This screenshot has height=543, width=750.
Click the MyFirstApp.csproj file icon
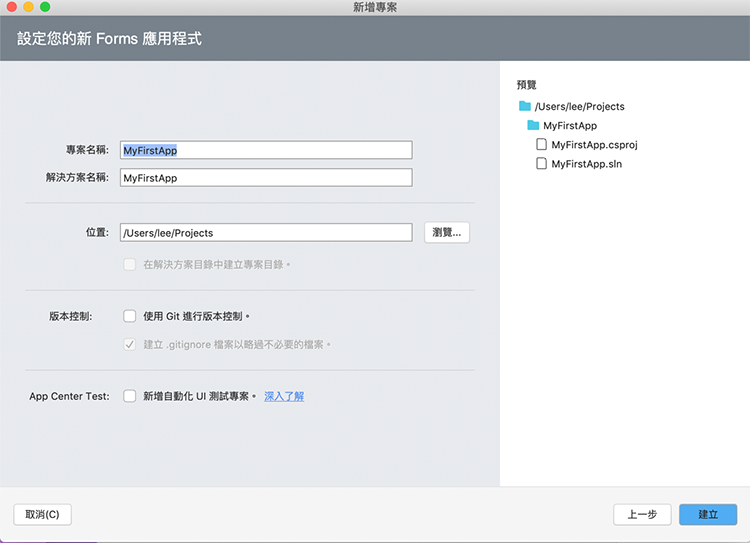(x=541, y=144)
